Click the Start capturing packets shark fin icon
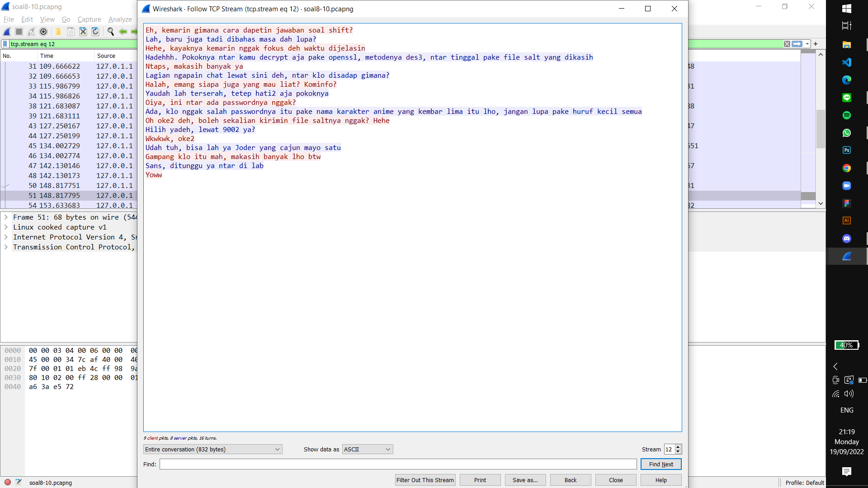 coord(7,32)
